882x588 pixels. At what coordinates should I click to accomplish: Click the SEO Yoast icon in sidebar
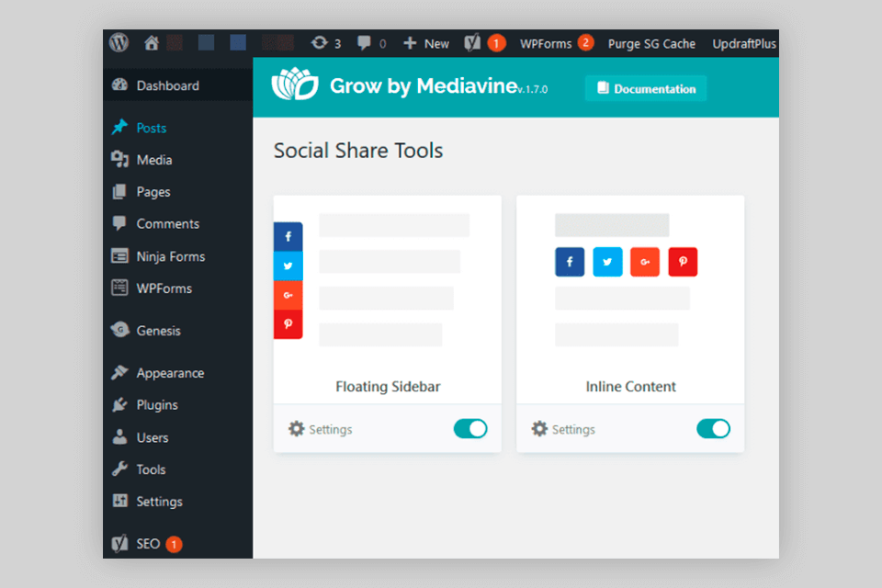119,544
